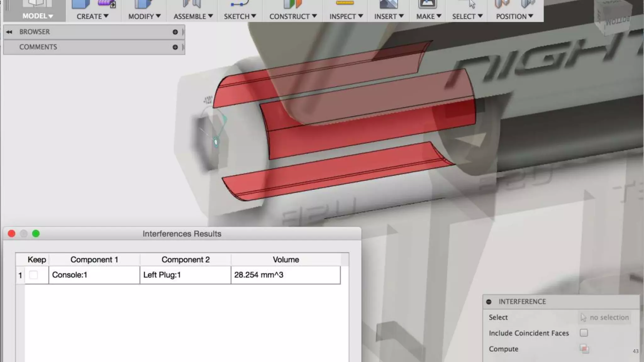This screenshot has height=362, width=644.
Task: Enable Include Coincident Faces checkbox
Action: click(584, 333)
